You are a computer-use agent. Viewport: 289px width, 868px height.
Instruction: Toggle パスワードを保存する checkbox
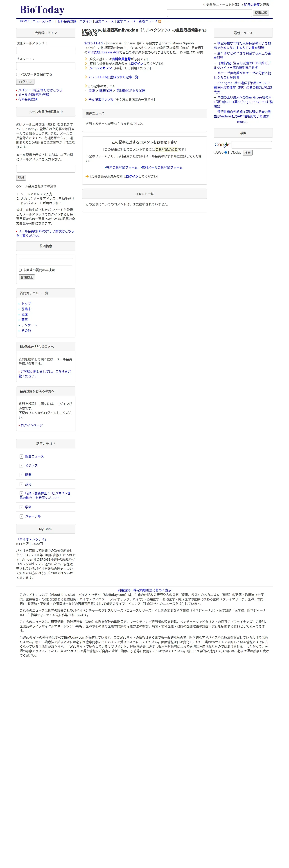click(18, 74)
